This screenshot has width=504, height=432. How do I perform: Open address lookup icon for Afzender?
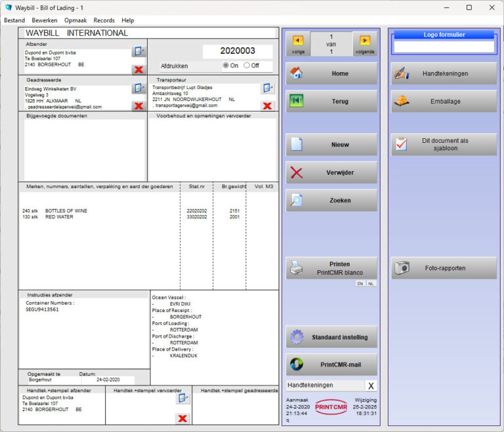click(x=138, y=52)
